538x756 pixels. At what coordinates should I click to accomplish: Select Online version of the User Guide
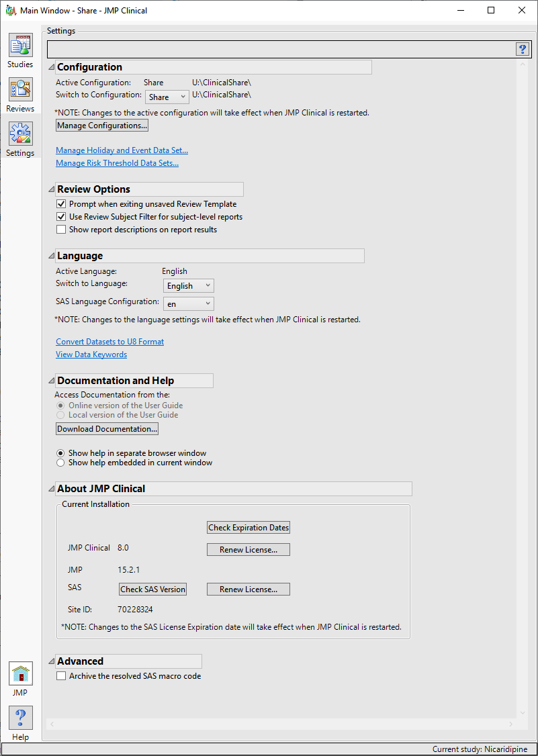click(60, 406)
